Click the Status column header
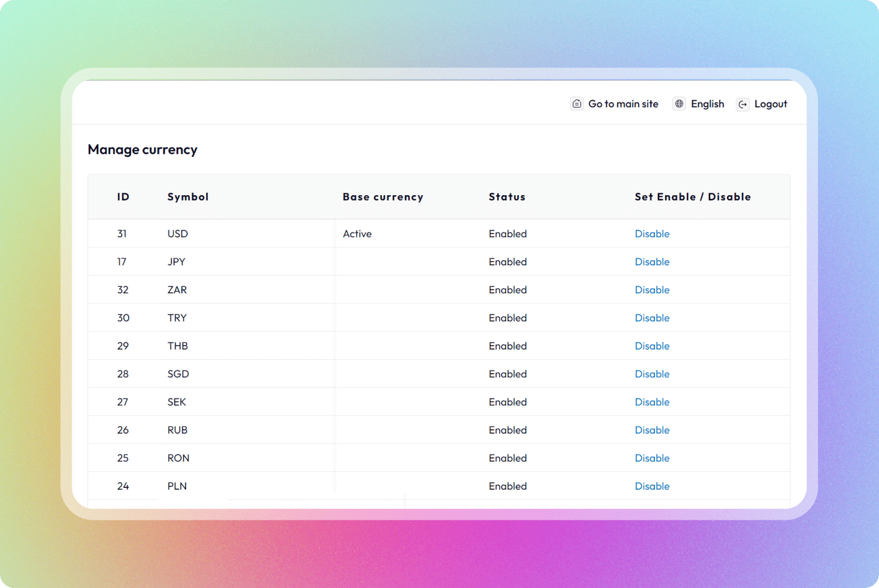Screen dimensions: 879x588 pos(507,197)
